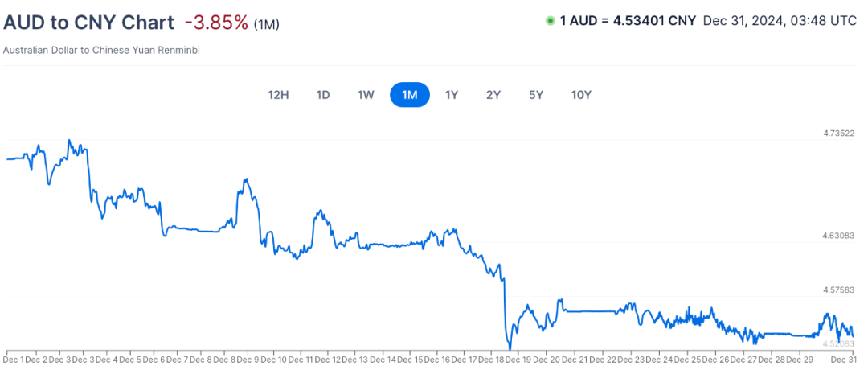Click the 4.57583 y-axis label
The width and height of the screenshot is (868, 370).
(838, 290)
